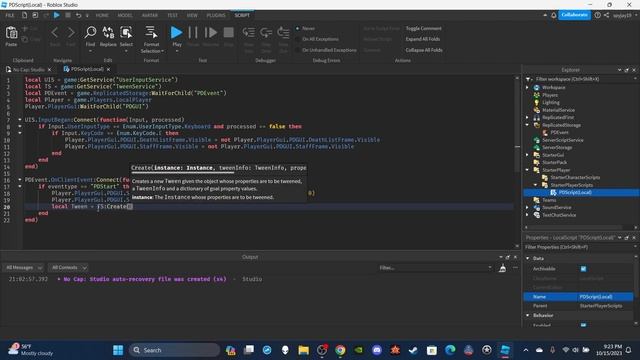Click the Output filter input field
The image size is (640, 360).
(x=435, y=268)
